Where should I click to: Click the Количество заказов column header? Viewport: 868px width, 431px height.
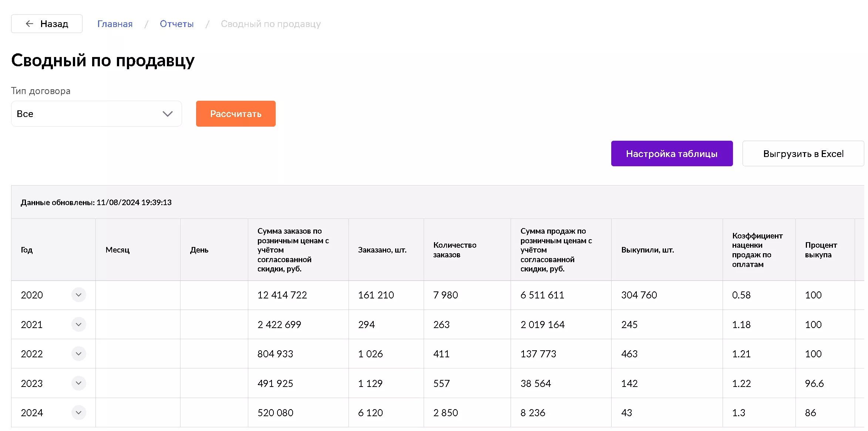pos(455,250)
